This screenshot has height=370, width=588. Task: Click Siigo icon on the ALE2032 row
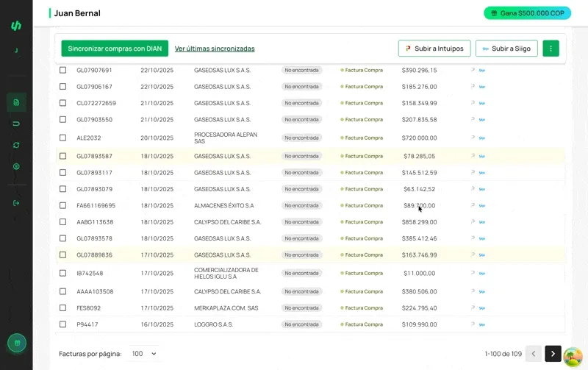482,138
